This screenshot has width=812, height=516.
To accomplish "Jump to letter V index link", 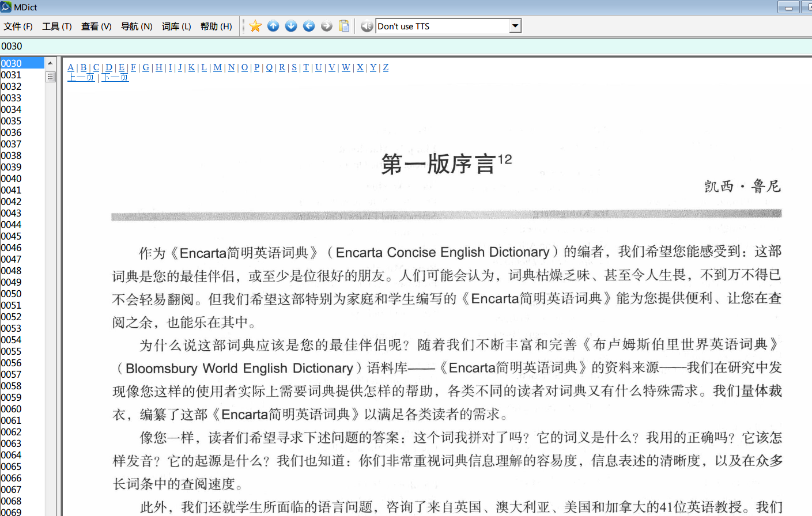I will pos(332,67).
